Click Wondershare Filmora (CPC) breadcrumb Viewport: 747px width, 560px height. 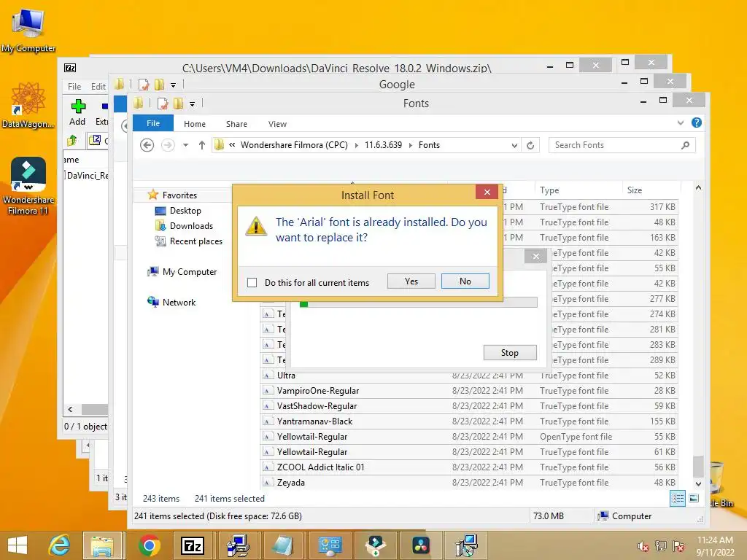(294, 145)
